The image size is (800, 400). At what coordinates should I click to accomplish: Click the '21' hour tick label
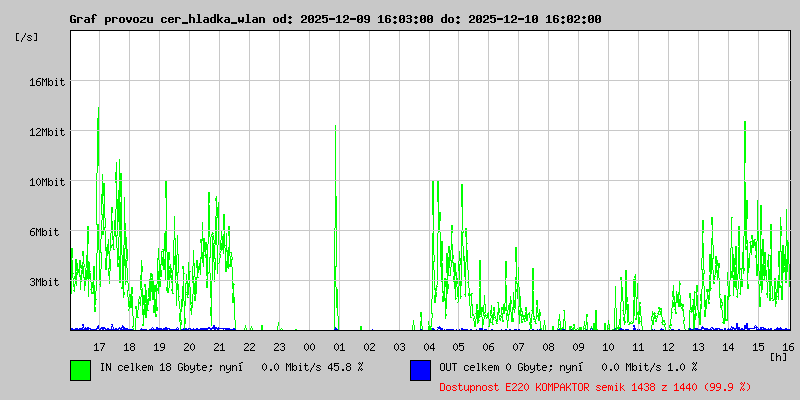(219, 347)
